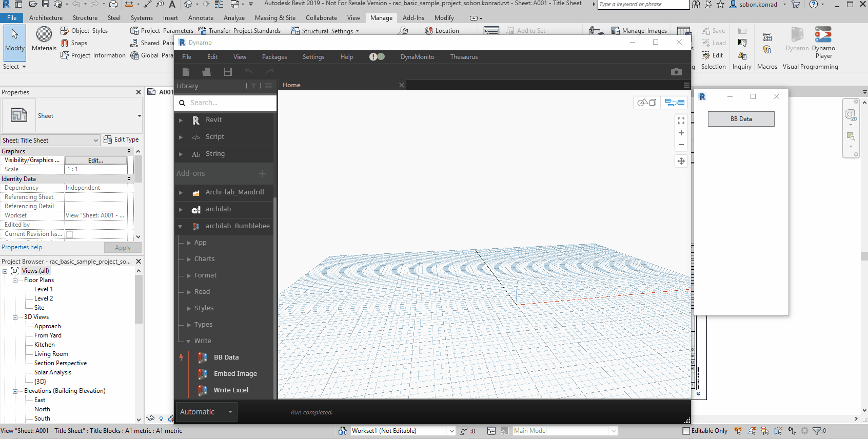Open the Properties help link
Viewport: 868px width, 439px height.
[x=22, y=247]
